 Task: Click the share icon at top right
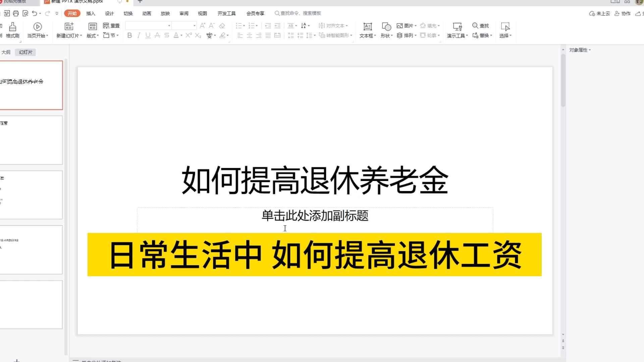pyautogui.click(x=638, y=14)
